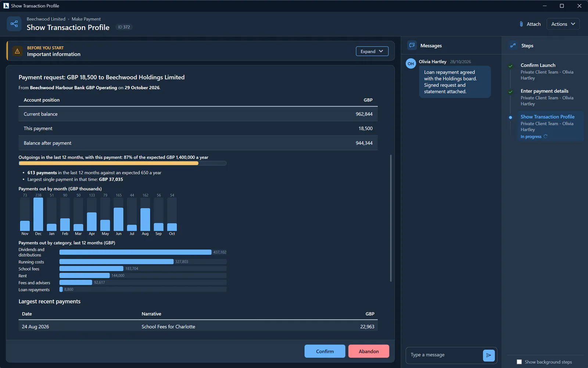Image resolution: width=588 pixels, height=368 pixels.
Task: Click the outgoings 87% progress bar
Action: [122, 163]
